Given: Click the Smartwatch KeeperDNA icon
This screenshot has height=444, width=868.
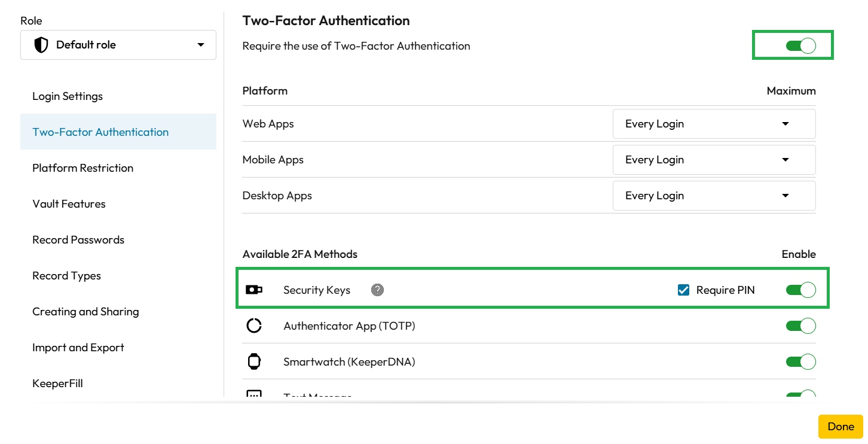Looking at the screenshot, I should tap(254, 362).
